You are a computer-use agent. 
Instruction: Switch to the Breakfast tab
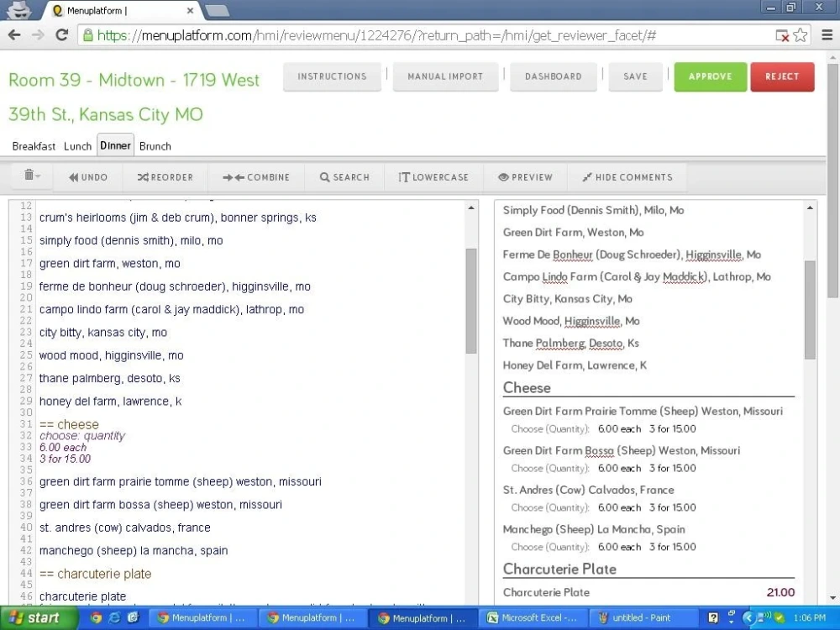34,146
